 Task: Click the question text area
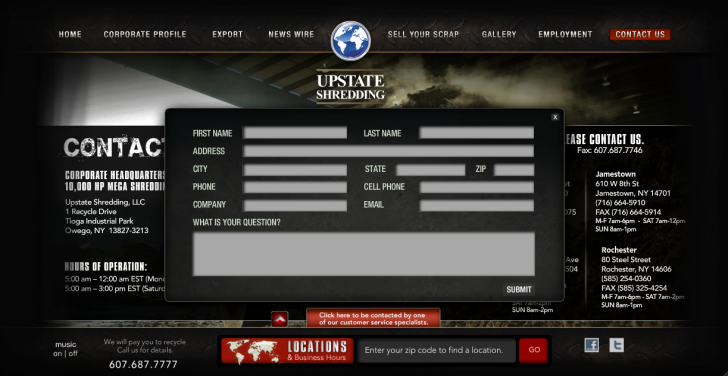point(364,254)
